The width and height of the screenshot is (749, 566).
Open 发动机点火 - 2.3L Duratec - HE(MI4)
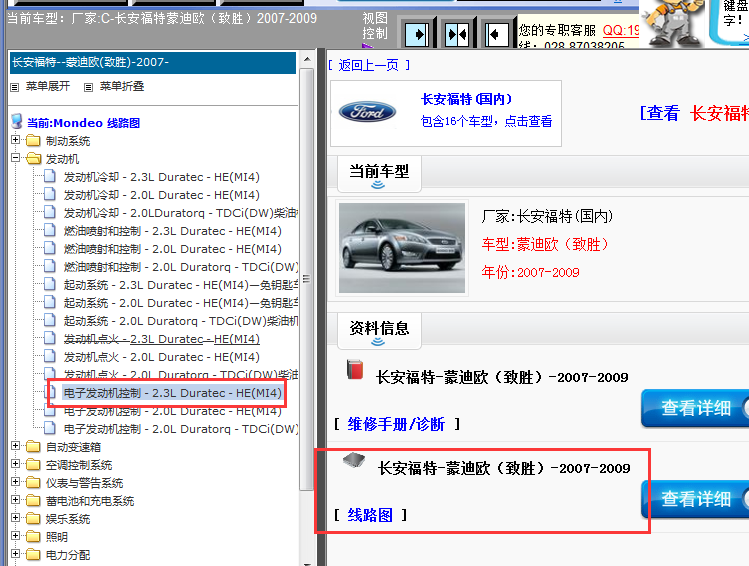click(161, 339)
